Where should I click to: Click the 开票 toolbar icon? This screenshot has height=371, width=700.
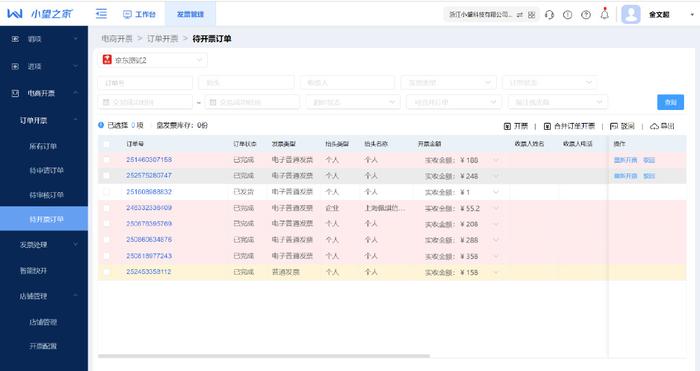coord(507,126)
